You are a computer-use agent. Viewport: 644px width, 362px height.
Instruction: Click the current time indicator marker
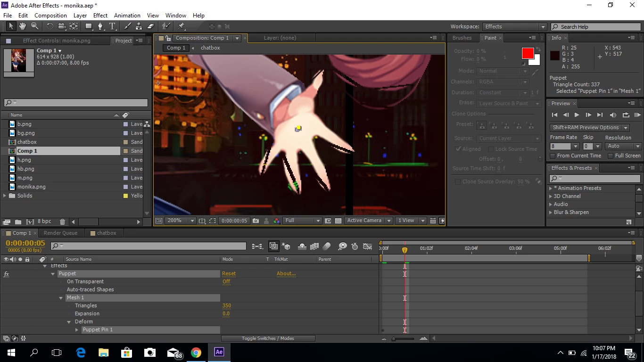point(405,250)
